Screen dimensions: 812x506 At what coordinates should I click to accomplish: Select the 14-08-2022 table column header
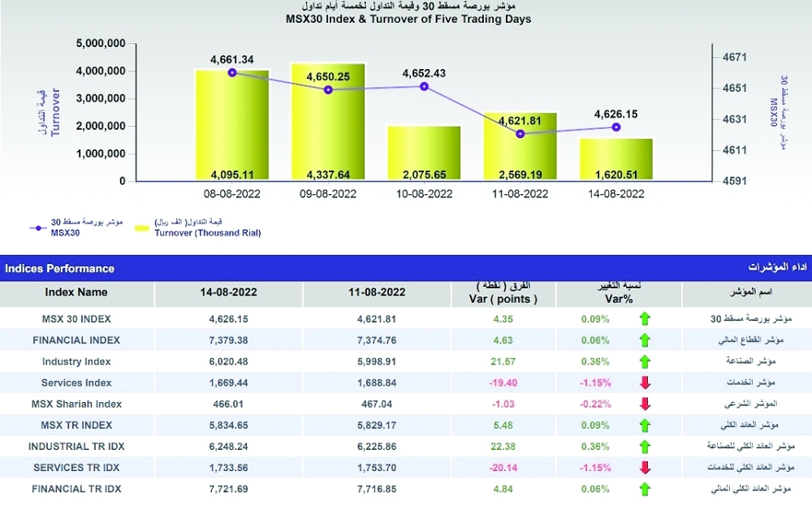tap(231, 292)
